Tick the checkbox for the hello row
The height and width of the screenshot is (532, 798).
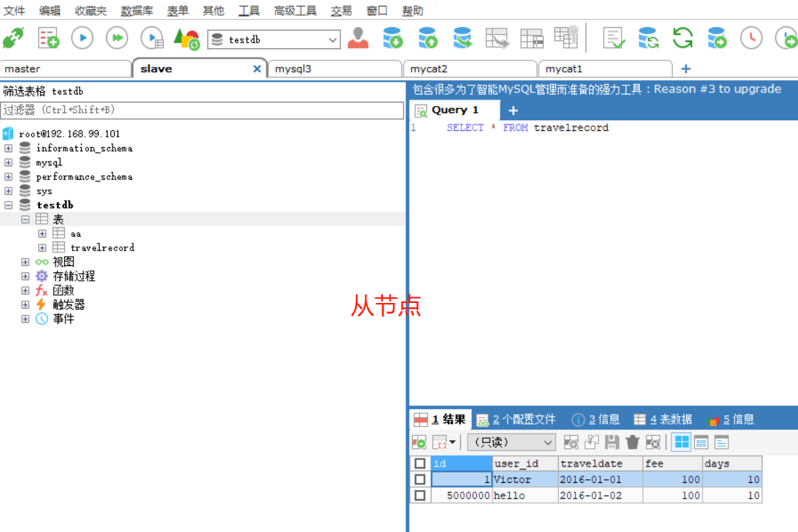point(420,496)
